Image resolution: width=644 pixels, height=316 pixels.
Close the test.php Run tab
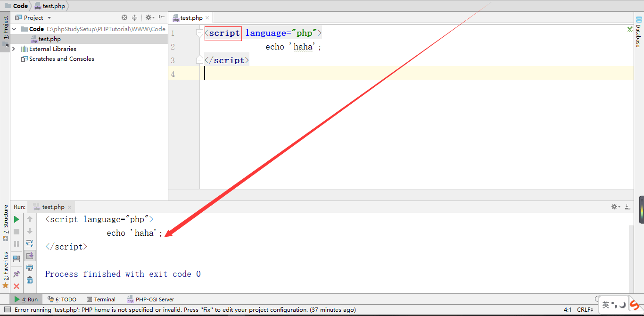pyautogui.click(x=69, y=207)
